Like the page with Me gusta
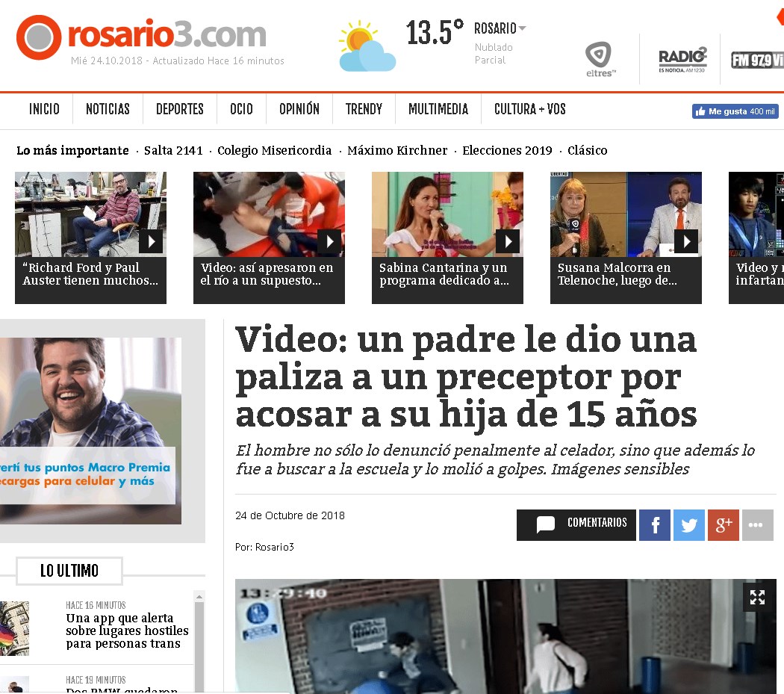 point(735,111)
